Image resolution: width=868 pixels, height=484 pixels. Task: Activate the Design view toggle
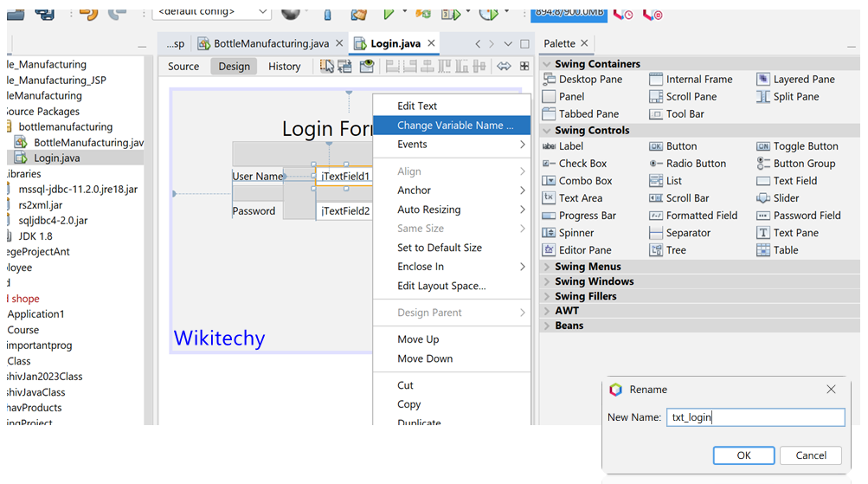234,67
